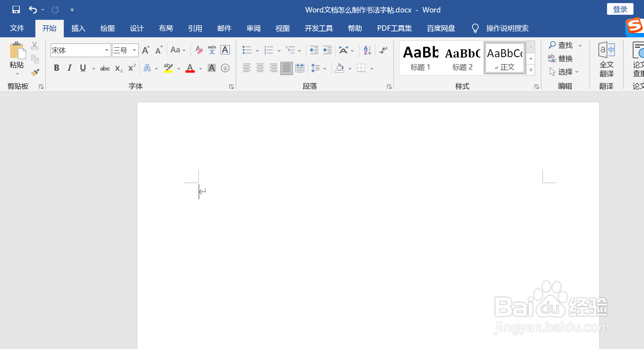
Task: Switch to the 设计 tab
Action: click(x=136, y=28)
